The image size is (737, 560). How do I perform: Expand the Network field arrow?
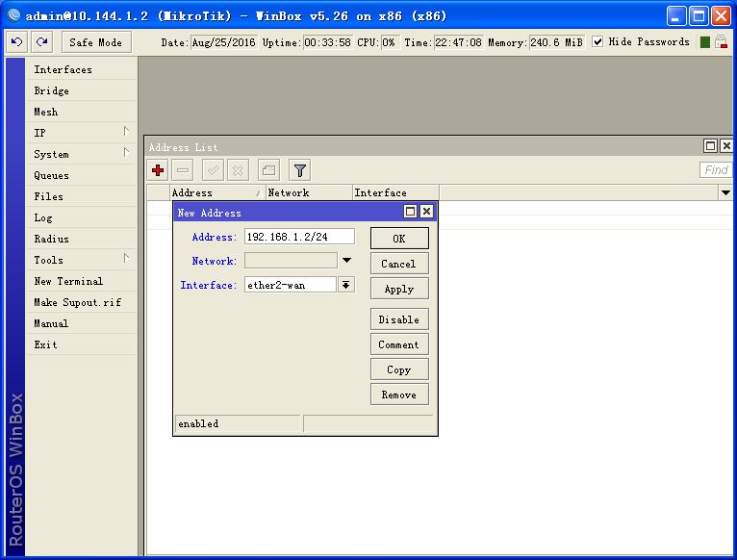(347, 261)
